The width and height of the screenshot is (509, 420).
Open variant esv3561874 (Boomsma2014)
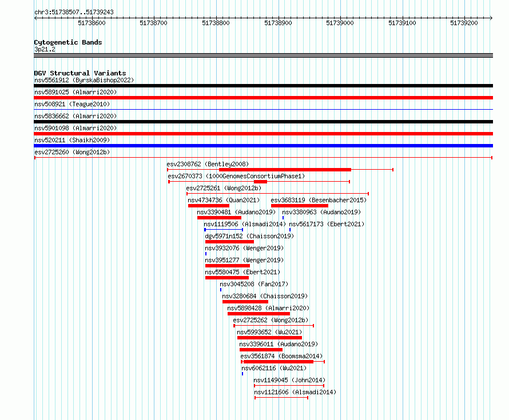pyautogui.click(x=281, y=356)
